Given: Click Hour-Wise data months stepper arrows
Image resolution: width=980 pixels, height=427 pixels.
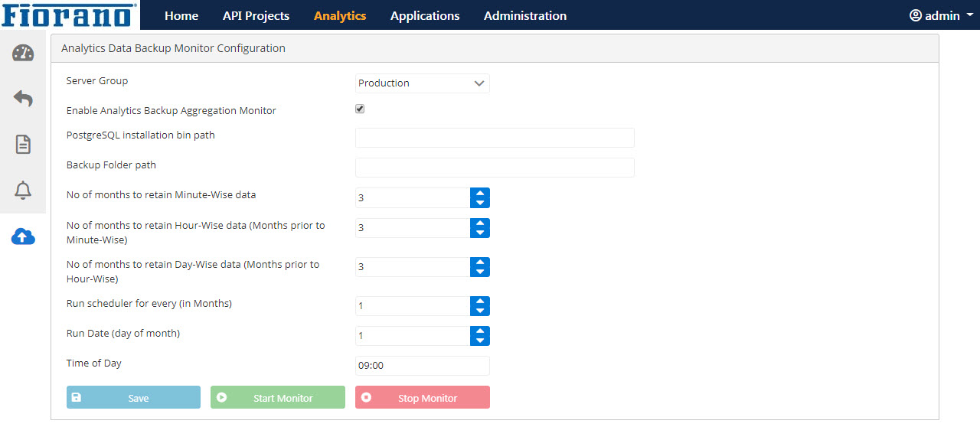Looking at the screenshot, I should (x=480, y=228).
